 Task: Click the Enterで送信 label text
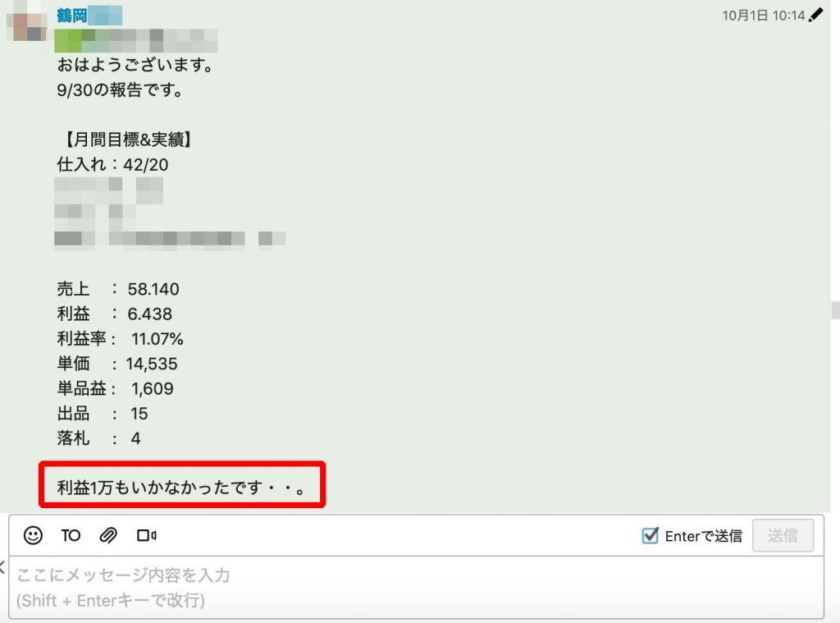pyautogui.click(x=703, y=536)
